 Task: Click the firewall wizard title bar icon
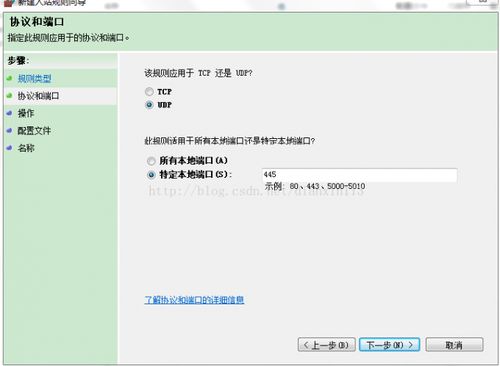(x=9, y=3)
